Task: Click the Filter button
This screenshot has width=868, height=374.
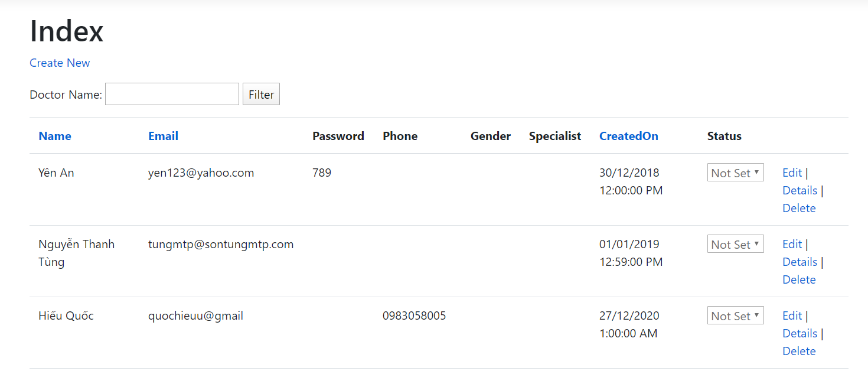Action: tap(261, 95)
